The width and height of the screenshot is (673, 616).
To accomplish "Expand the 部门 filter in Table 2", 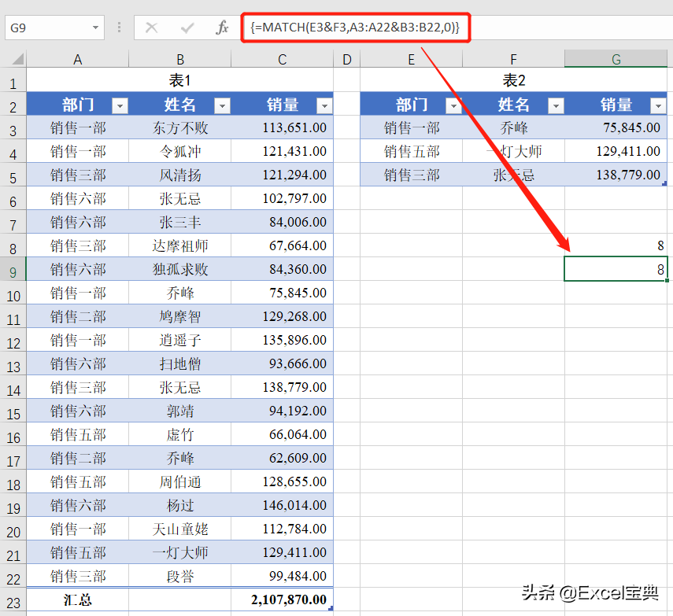I will [453, 106].
